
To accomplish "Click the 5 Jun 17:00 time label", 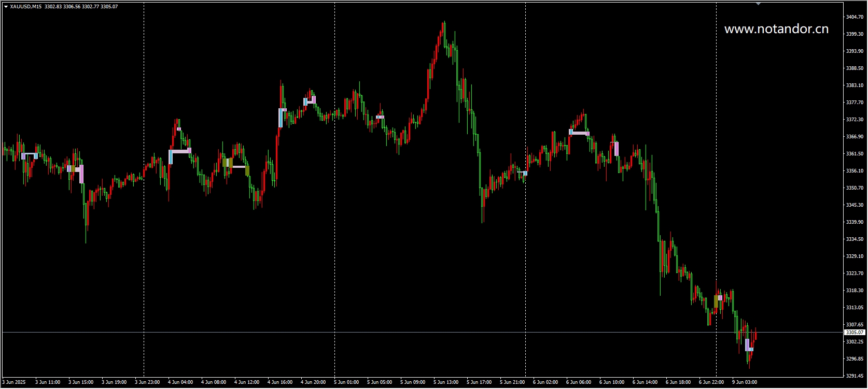I will 479,382.
